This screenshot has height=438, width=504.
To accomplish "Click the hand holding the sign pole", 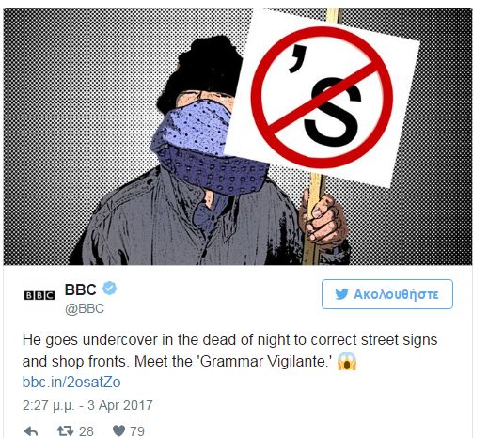I will click(323, 220).
